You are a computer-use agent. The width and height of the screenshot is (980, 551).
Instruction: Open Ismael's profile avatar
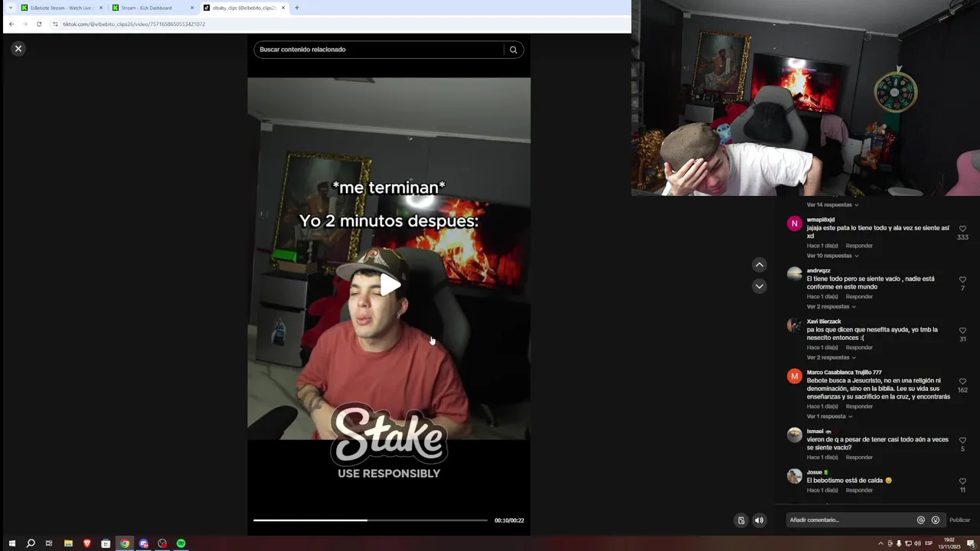pyautogui.click(x=795, y=435)
